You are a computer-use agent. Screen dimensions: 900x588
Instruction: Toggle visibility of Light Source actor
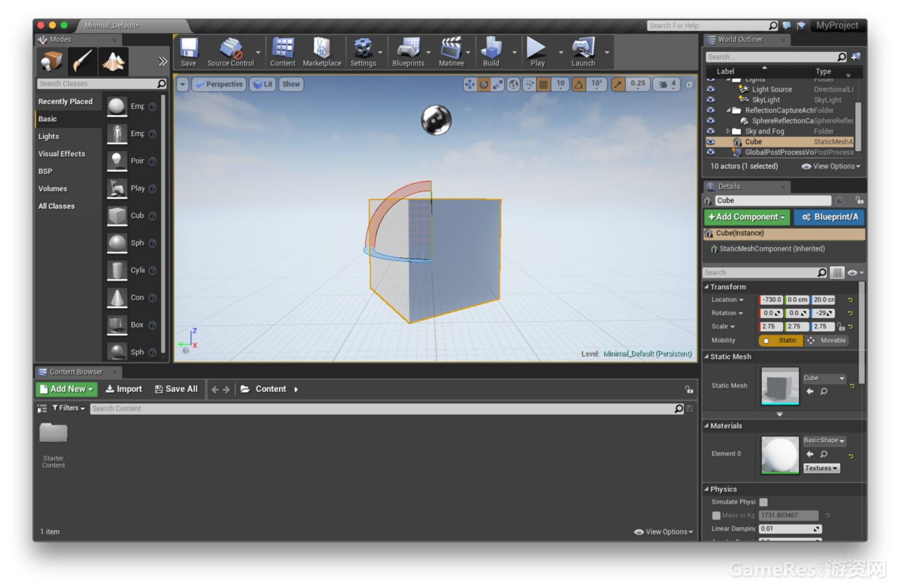coord(710,89)
